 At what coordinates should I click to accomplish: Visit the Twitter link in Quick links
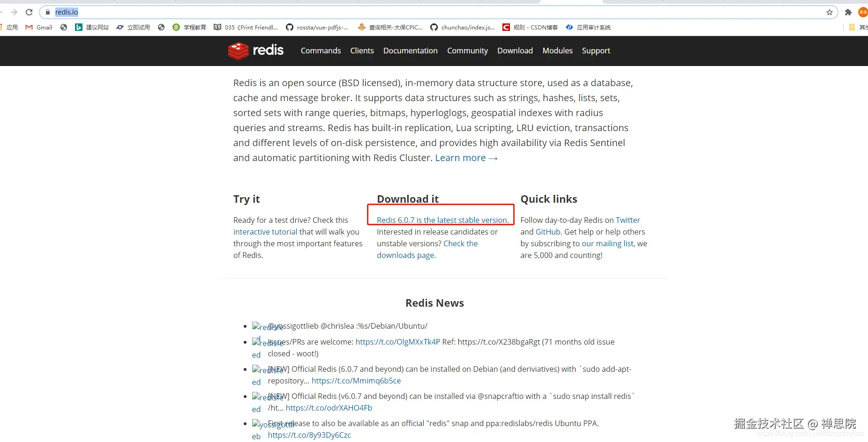point(628,220)
